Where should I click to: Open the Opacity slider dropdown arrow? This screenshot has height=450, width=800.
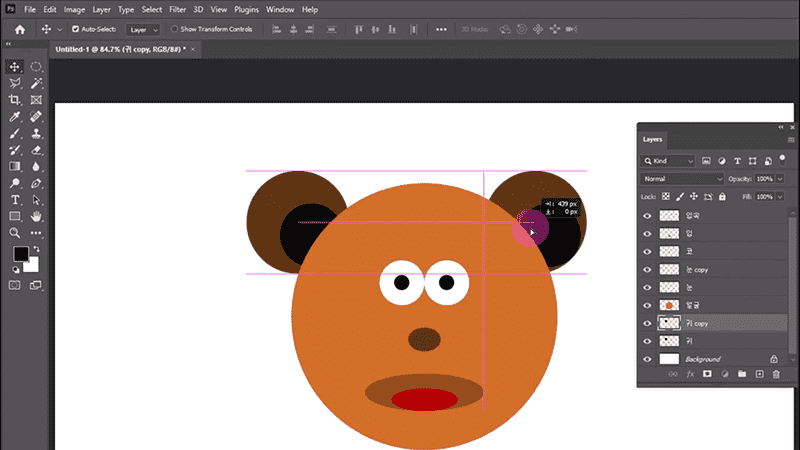(780, 179)
